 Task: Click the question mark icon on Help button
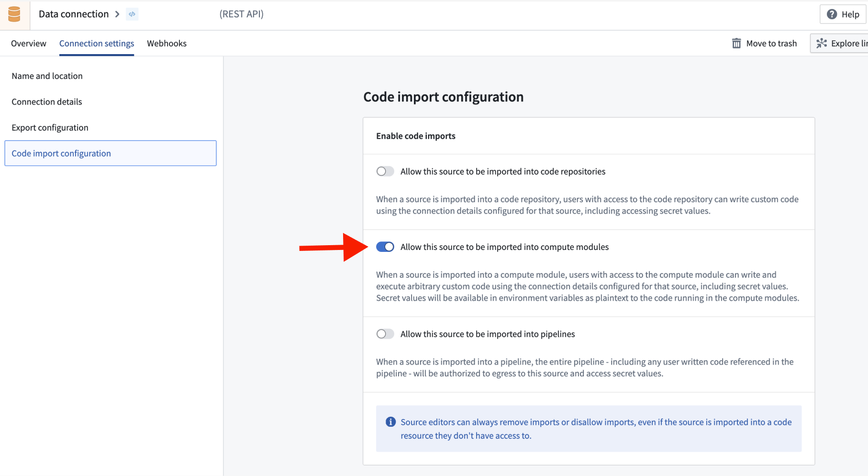(833, 14)
